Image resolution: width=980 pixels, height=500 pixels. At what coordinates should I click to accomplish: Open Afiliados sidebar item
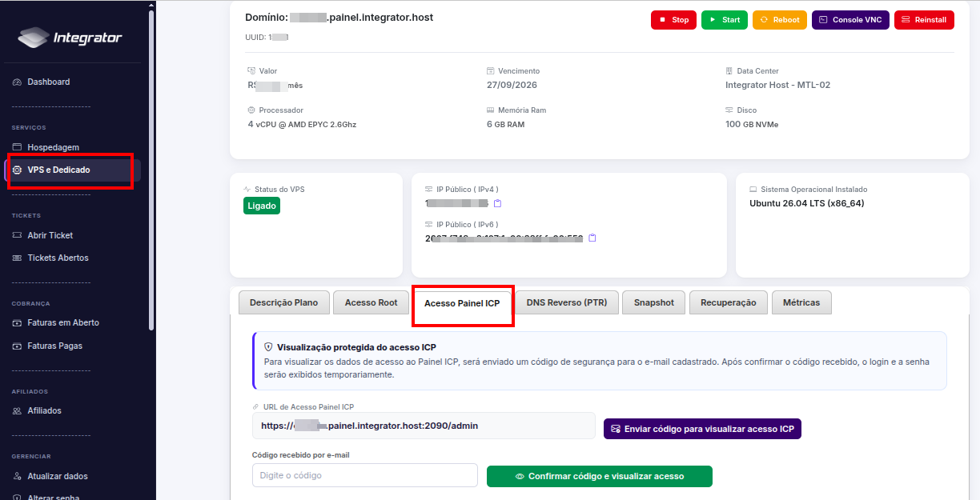(44, 410)
